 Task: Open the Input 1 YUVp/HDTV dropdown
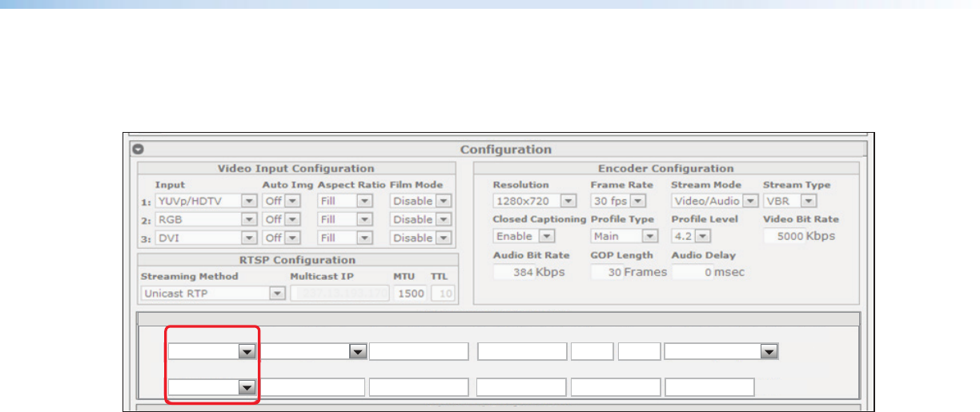pos(206,201)
